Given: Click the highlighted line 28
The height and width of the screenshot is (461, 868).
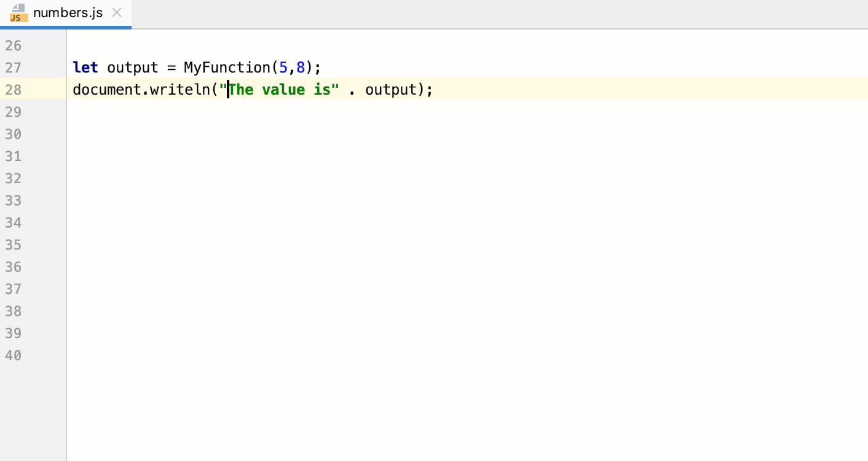Looking at the screenshot, I should point(553,90).
